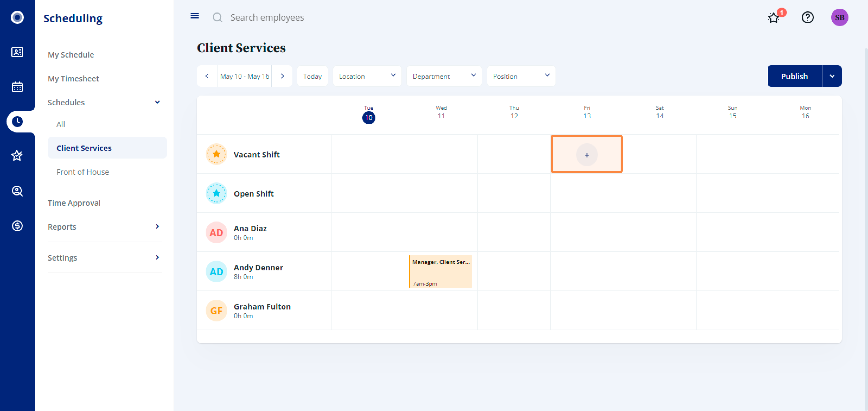Click the Publish button
Image resolution: width=868 pixels, height=411 pixels.
point(794,76)
